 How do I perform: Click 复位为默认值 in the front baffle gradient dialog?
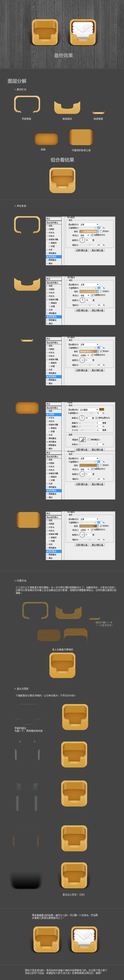97,310
